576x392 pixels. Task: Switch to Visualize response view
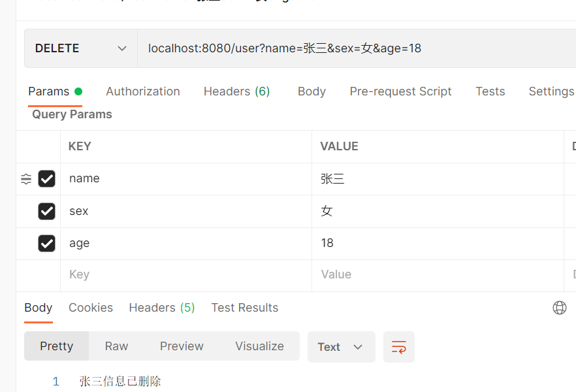259,346
